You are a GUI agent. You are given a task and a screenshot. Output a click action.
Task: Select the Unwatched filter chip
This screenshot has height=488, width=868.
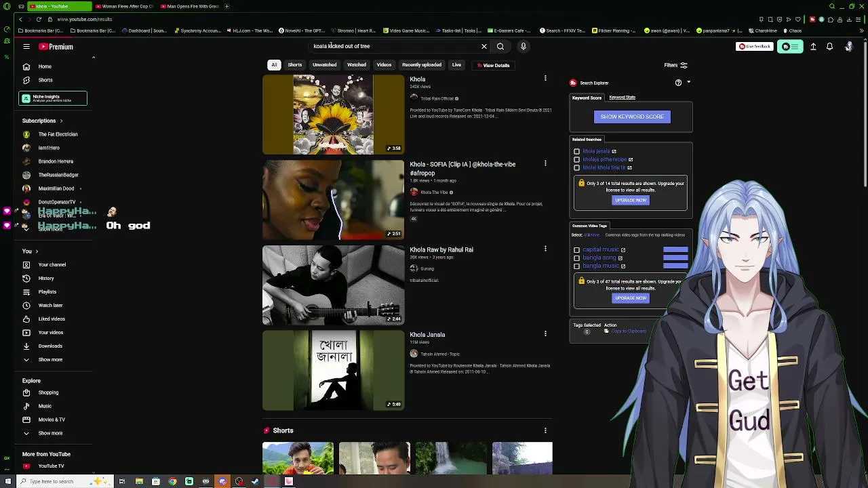[324, 65]
